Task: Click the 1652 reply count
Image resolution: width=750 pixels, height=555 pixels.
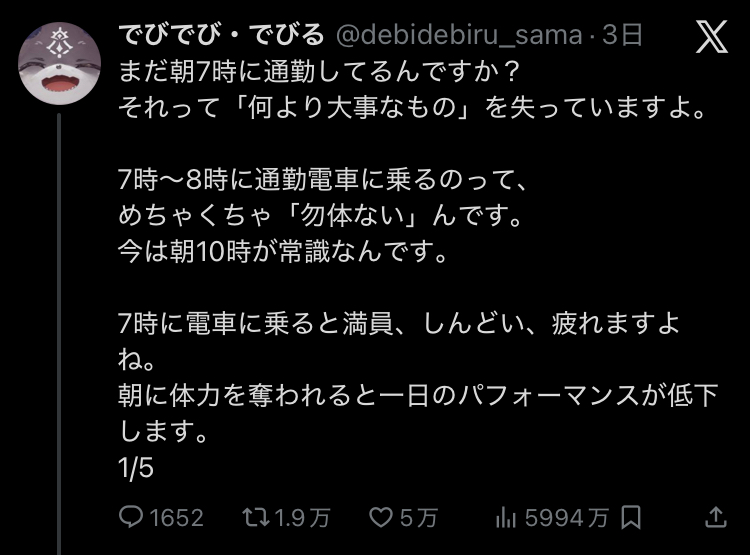Action: (176, 517)
